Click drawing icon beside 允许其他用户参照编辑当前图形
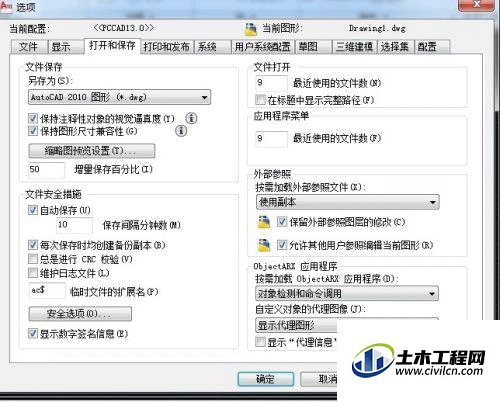 tap(264, 245)
